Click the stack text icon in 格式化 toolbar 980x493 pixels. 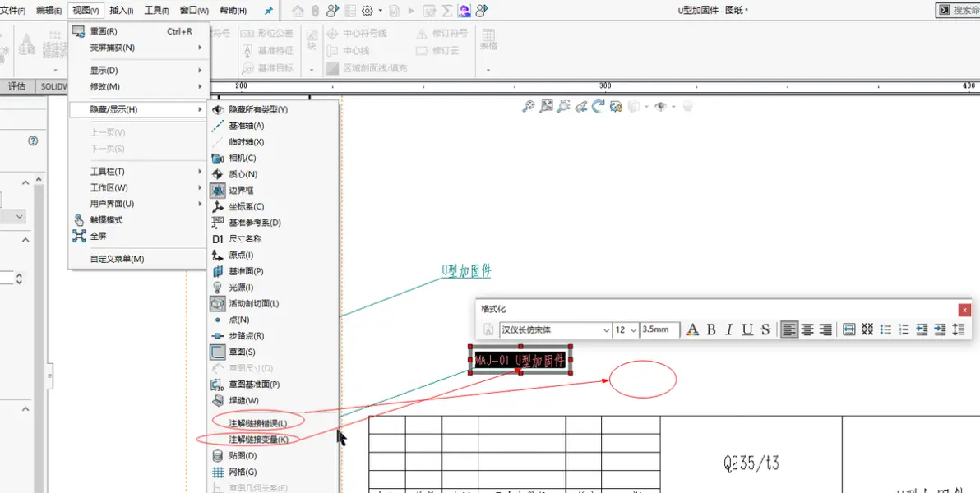[867, 329]
